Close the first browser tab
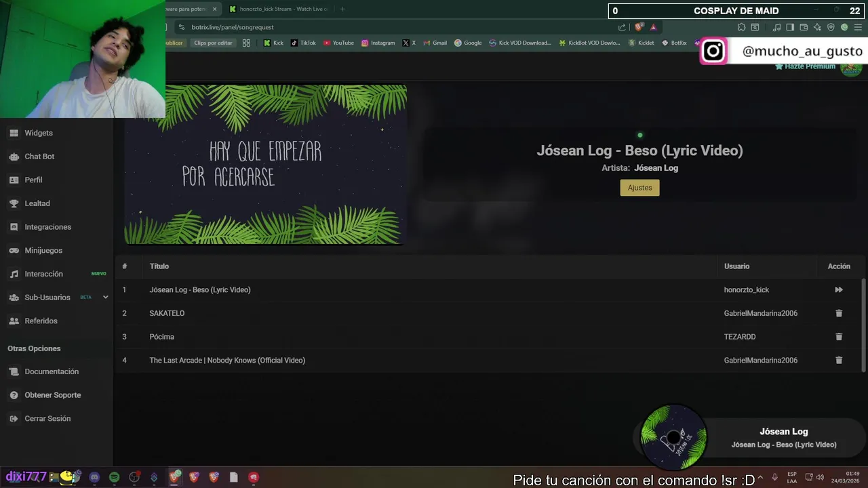 click(215, 9)
